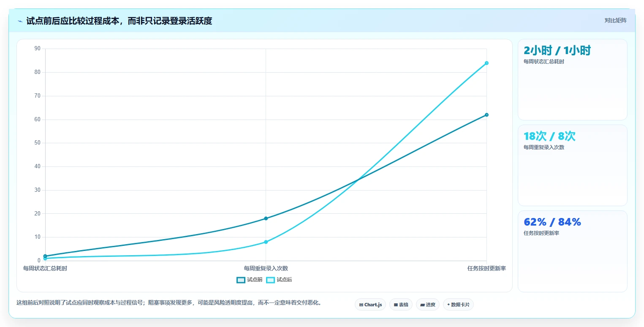The width and height of the screenshot is (644, 327).
Task: Click the icon inside the Chart.js chip
Action: click(x=361, y=305)
